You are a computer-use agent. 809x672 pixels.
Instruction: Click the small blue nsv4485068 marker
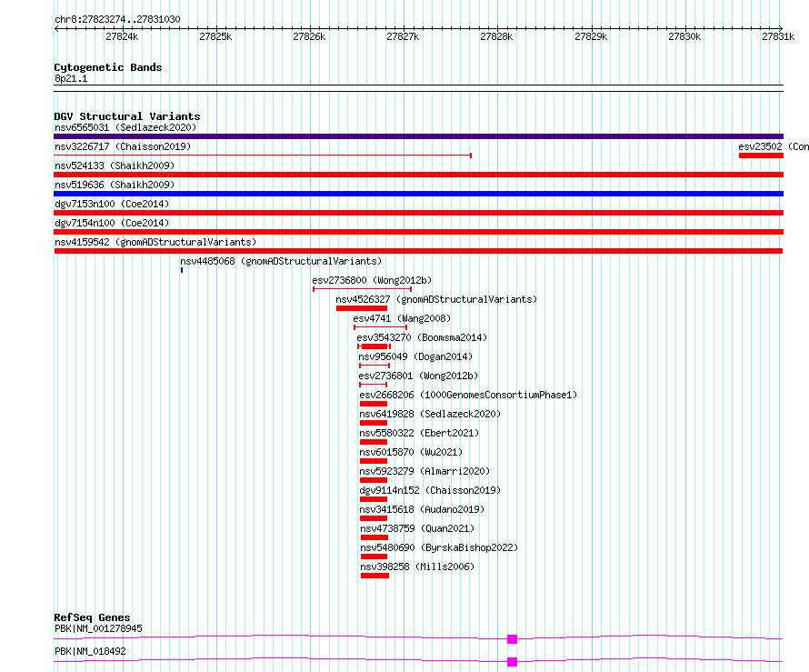point(182,270)
